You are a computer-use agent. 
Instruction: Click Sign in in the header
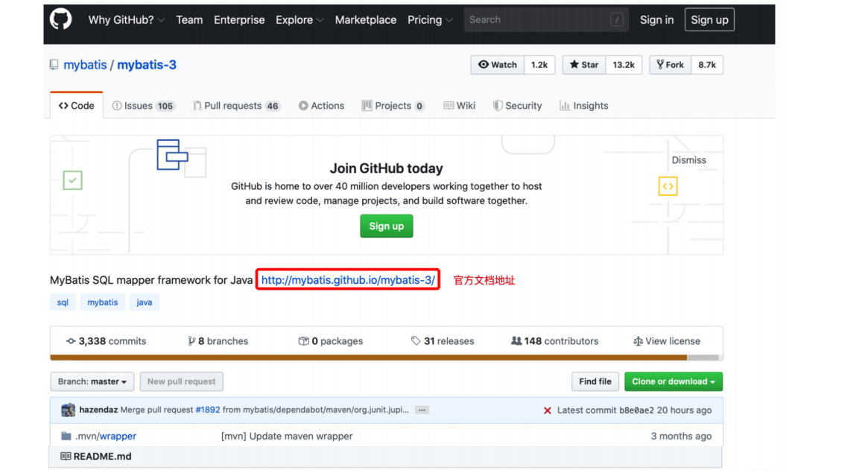tap(656, 20)
